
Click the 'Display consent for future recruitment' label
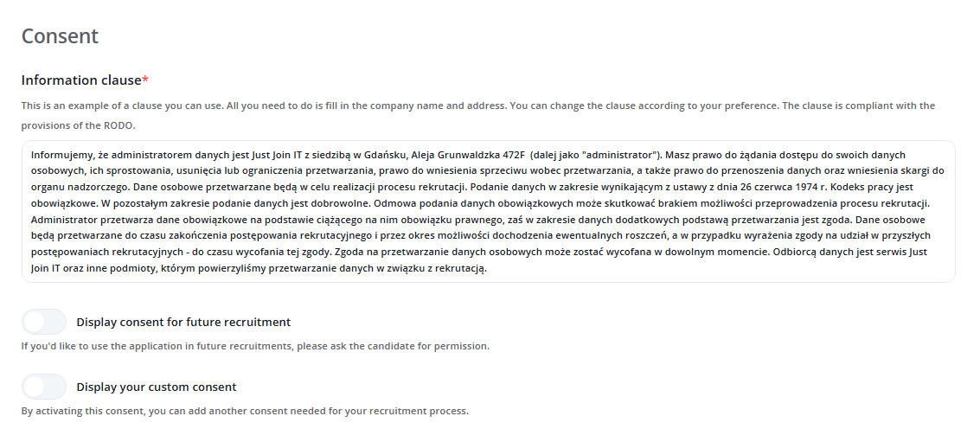click(x=183, y=323)
